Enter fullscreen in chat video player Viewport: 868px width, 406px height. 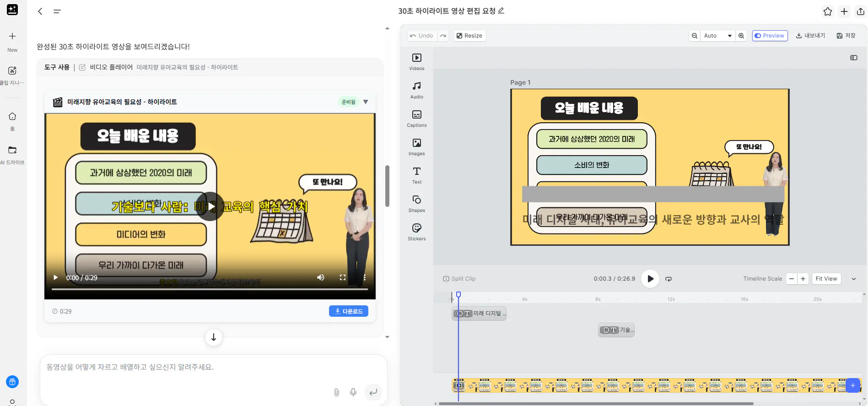click(342, 277)
